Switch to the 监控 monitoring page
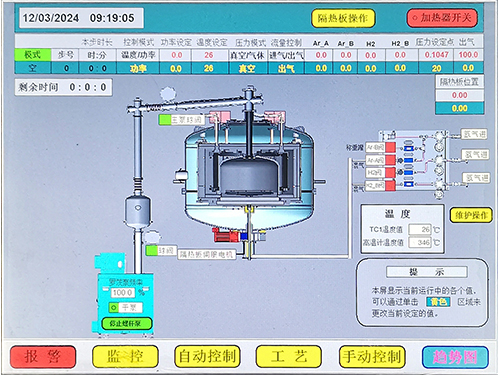The image size is (500, 375). pos(125,357)
